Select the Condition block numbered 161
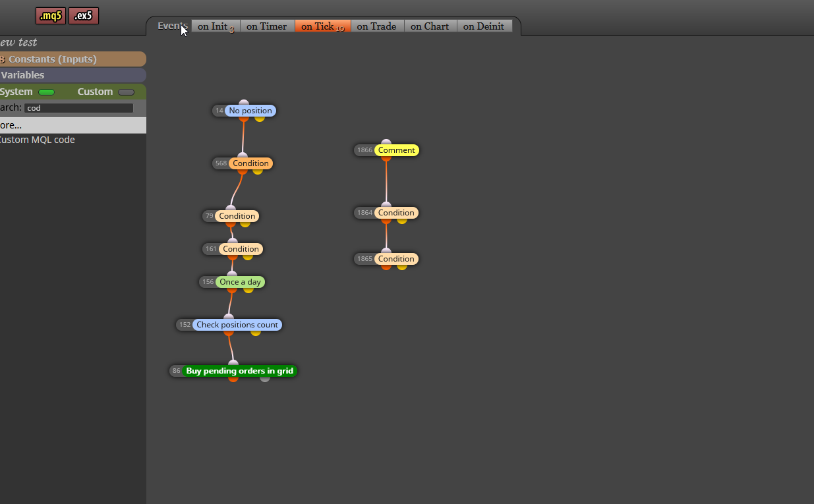The width and height of the screenshot is (814, 504). click(241, 249)
